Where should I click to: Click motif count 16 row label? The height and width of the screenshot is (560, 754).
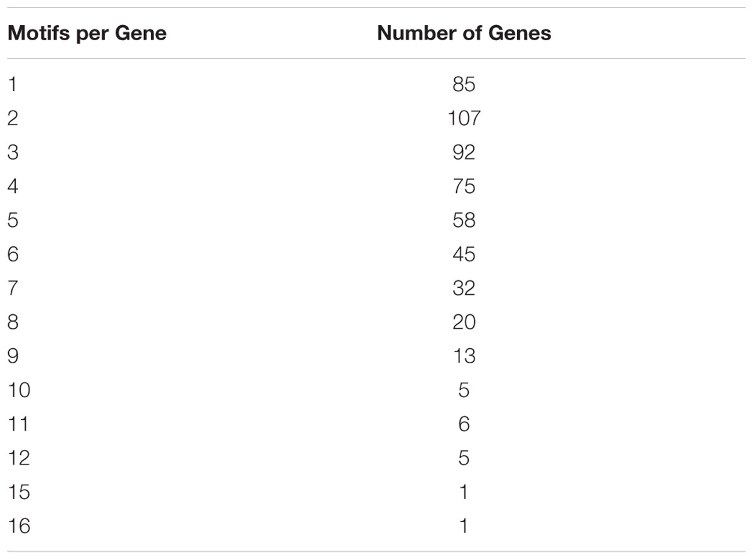pyautogui.click(x=19, y=525)
